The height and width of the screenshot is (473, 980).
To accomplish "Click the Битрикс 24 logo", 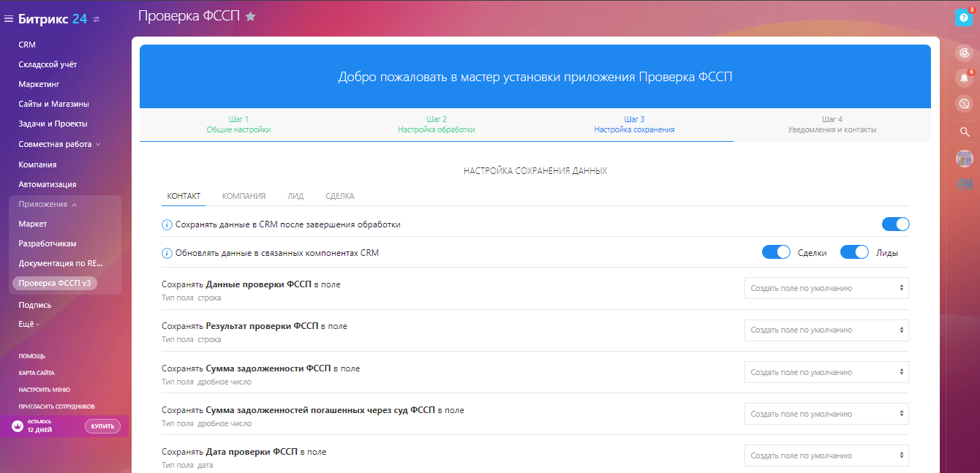I will tap(53, 19).
